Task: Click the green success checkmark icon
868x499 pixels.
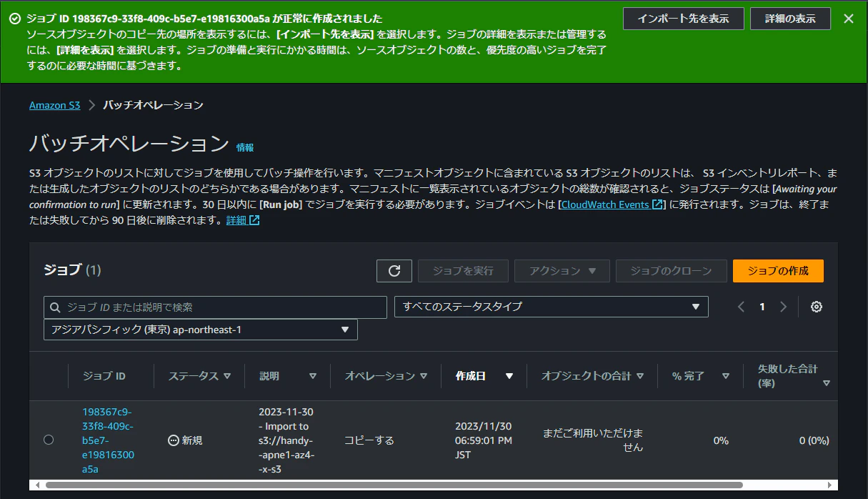Action: (15, 19)
